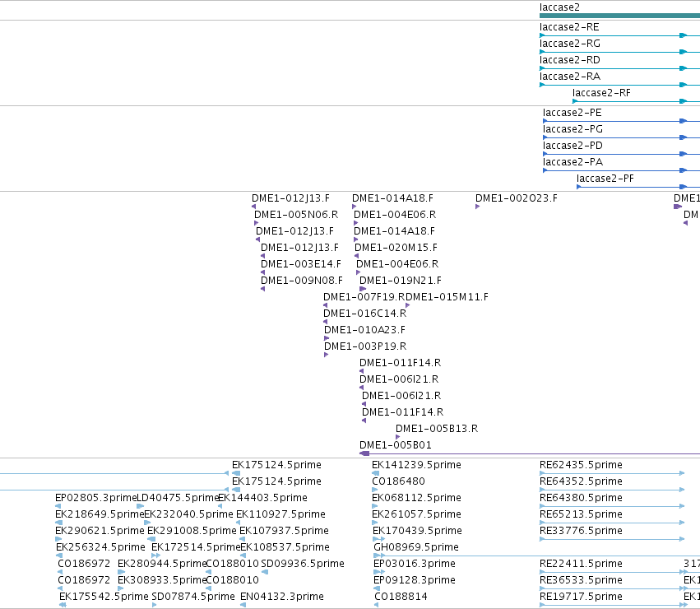This screenshot has width=700, height=609.
Task: Click the arrow marker under DME1-009N08.F
Action: [263, 289]
